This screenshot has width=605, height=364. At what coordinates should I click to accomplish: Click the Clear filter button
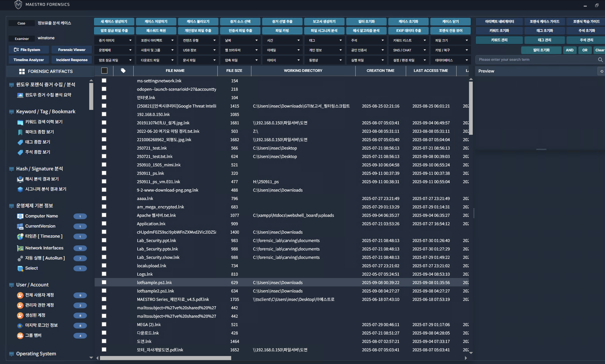coord(599,50)
